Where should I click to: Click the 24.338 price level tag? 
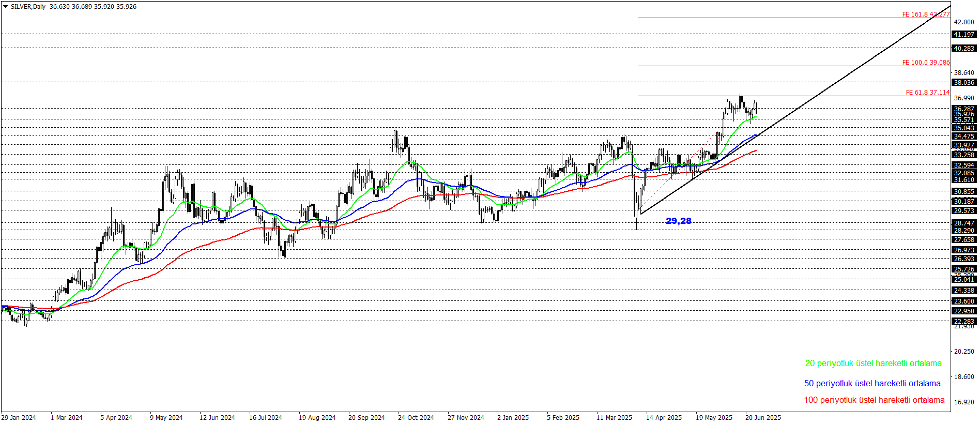pyautogui.click(x=964, y=291)
